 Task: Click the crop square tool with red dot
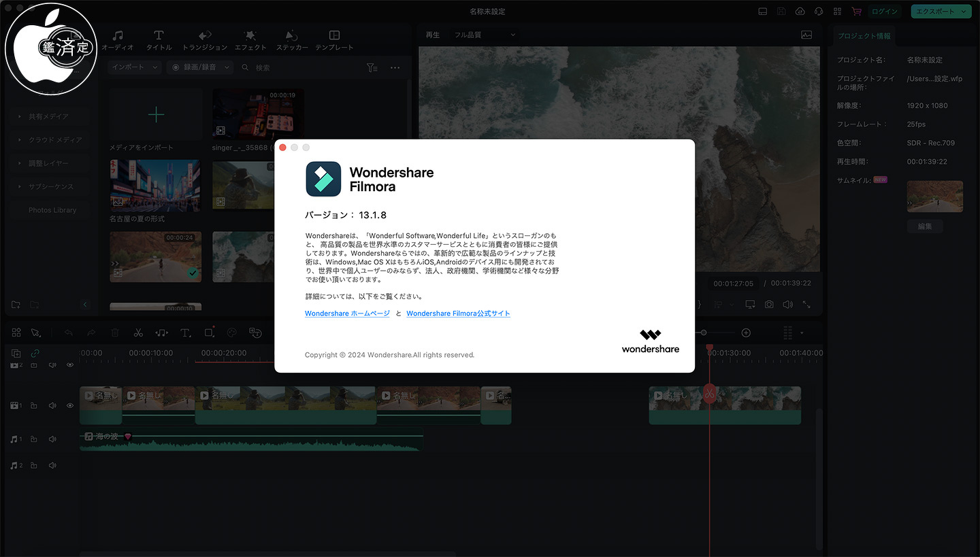pyautogui.click(x=210, y=332)
